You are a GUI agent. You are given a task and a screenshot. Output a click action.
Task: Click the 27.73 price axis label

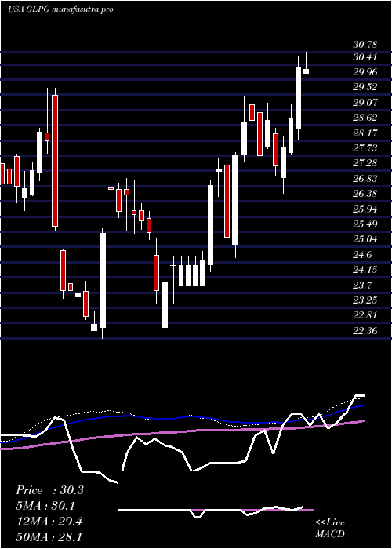(365, 148)
